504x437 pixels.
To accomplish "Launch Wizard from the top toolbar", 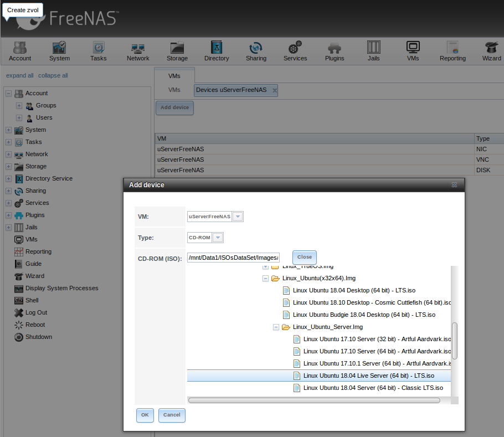I will click(x=491, y=52).
